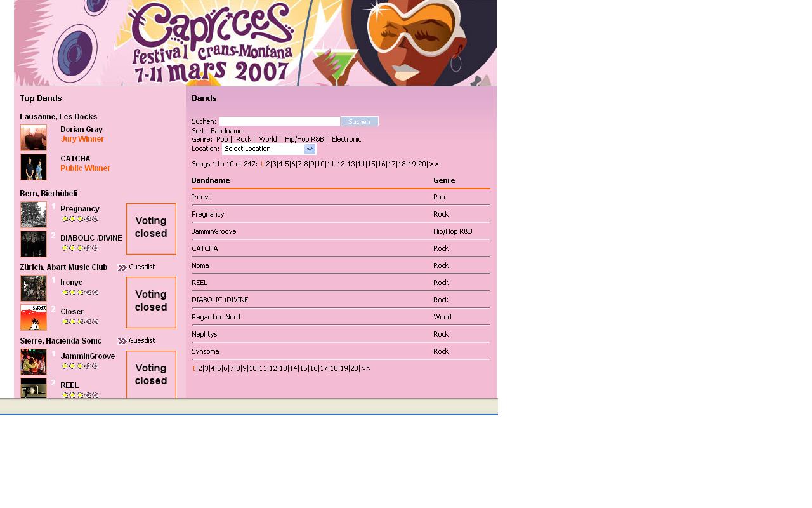Open DIABOLIC /DIVINE in bands list
812x508 pixels.
click(220, 300)
